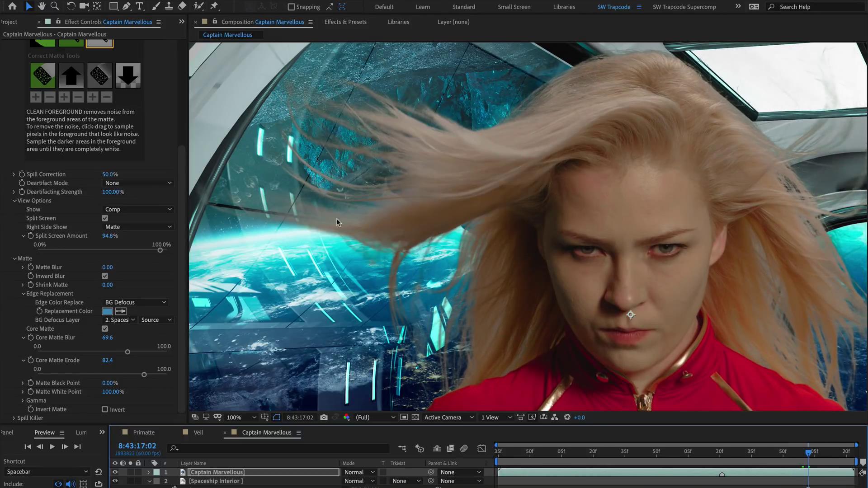The height and width of the screenshot is (488, 868).
Task: Select the Zoom magnifier tool
Action: (55, 6)
